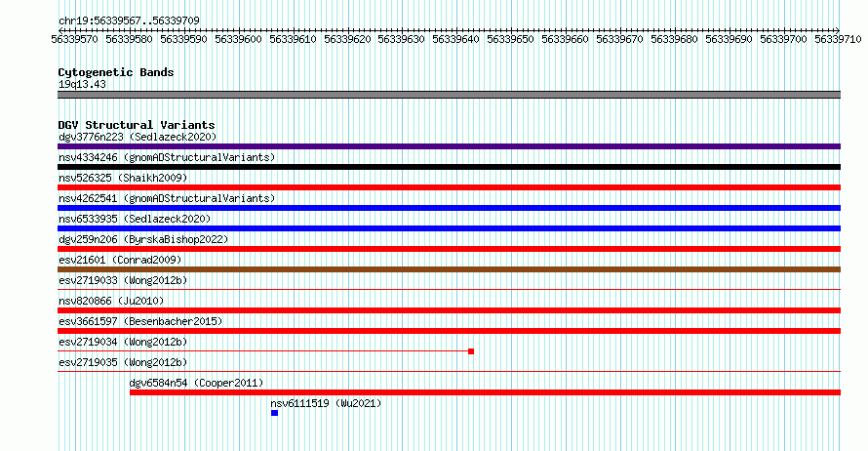The width and height of the screenshot is (868, 451).
Task: Click ruler position 56339680
Action: [x=674, y=39]
